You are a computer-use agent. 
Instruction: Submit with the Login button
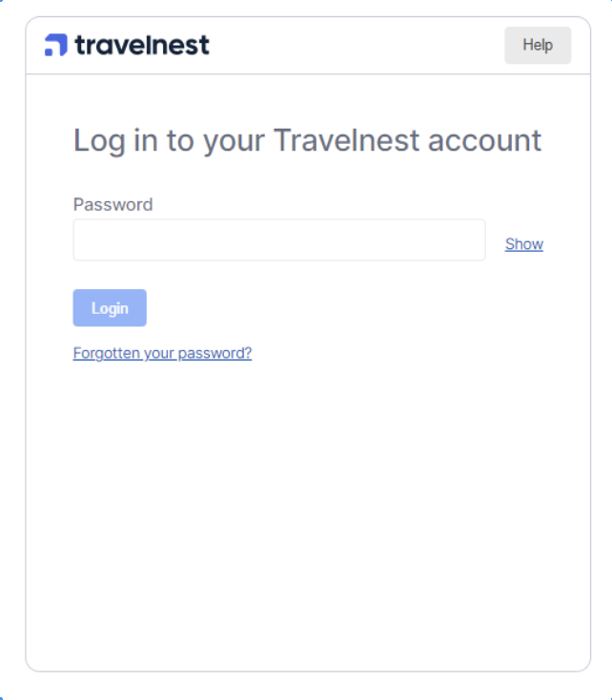110,308
